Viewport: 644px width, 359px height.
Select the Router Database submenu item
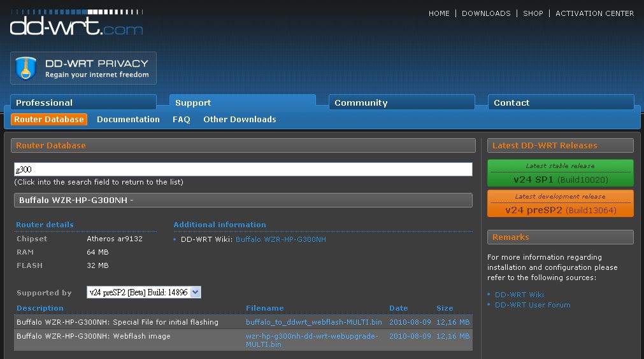coord(49,120)
